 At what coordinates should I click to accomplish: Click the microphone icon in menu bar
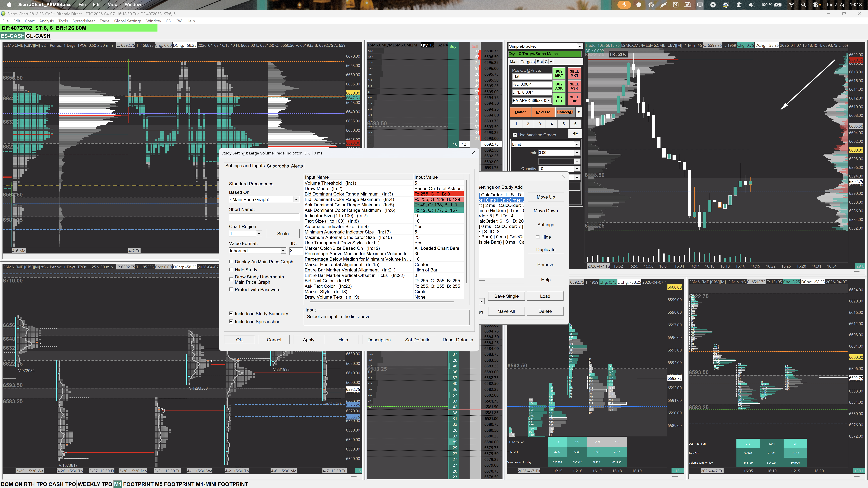[x=624, y=5]
